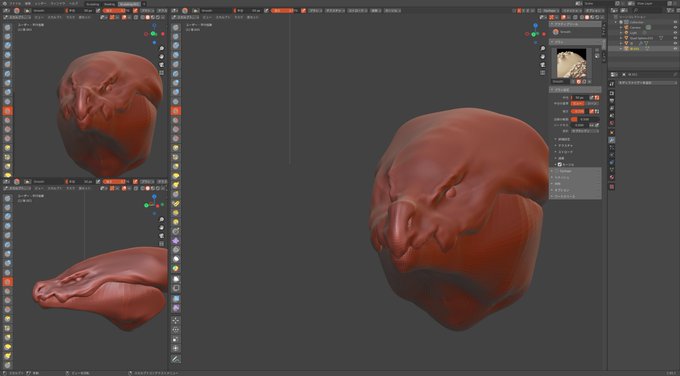
Task: Click the zoom magnifier gizmo in main viewport
Action: pyautogui.click(x=543, y=48)
